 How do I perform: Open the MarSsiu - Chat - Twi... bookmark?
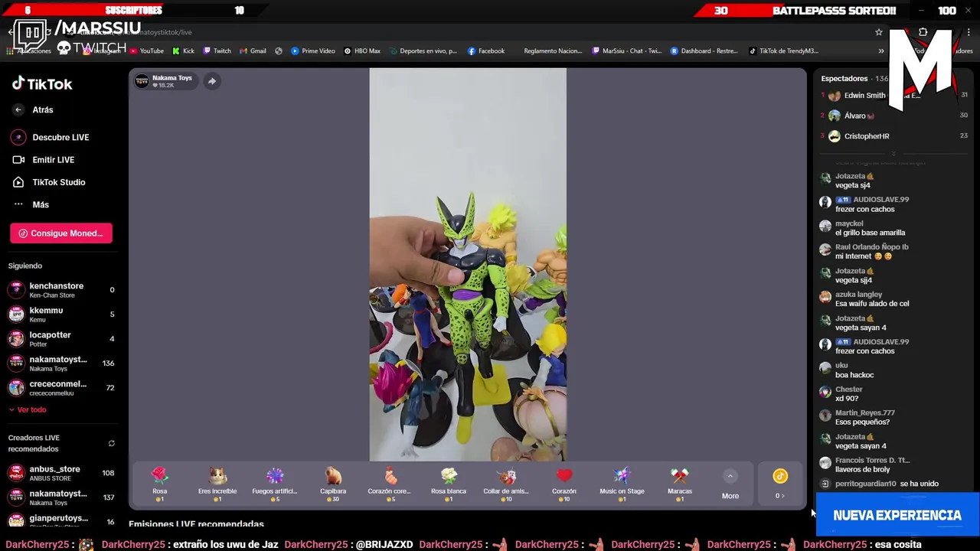(x=626, y=51)
